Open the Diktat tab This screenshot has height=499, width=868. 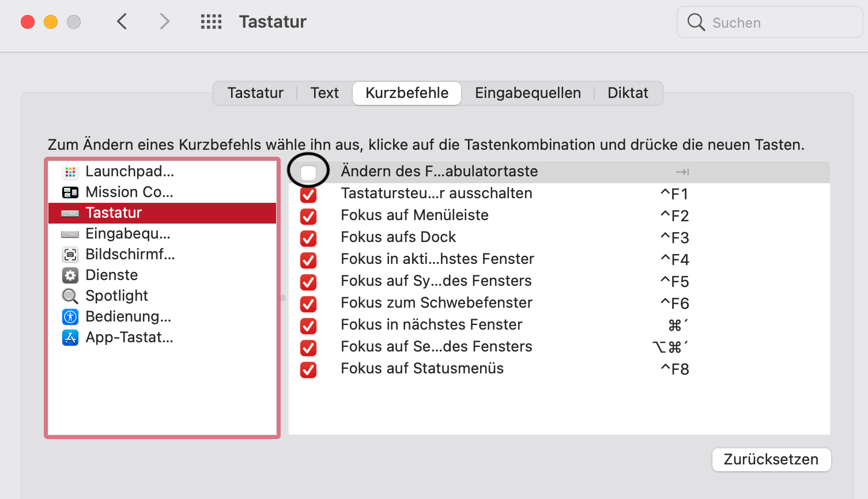coord(628,93)
